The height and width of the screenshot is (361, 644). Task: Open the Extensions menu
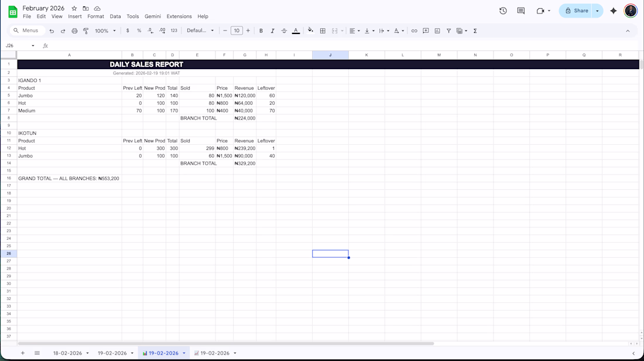click(x=179, y=16)
